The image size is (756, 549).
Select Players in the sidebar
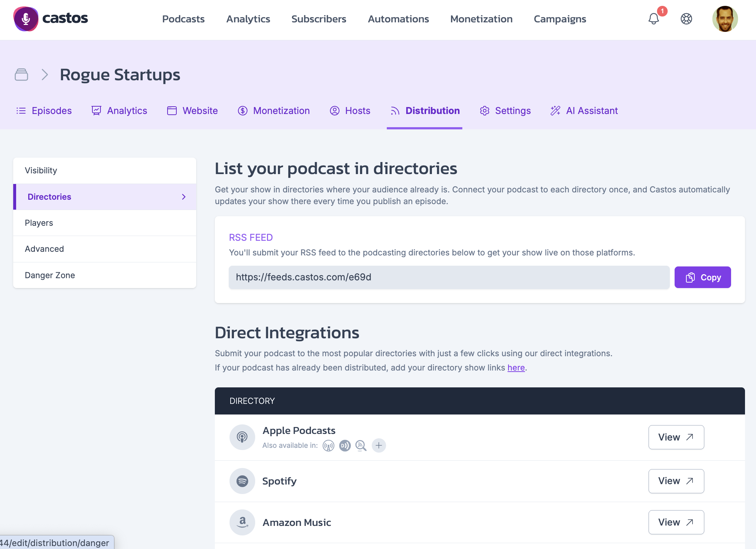pyautogui.click(x=104, y=223)
